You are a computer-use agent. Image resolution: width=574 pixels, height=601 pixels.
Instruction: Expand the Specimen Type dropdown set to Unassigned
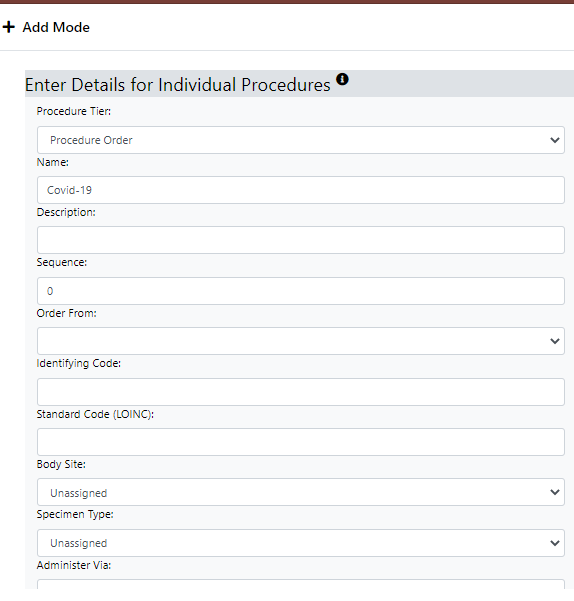pos(301,543)
